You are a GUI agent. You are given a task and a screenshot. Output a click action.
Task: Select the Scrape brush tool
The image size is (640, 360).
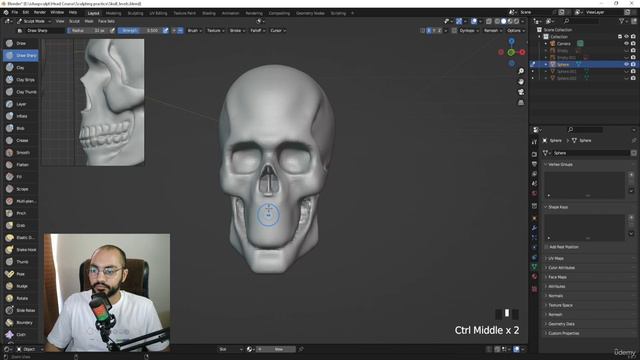coord(20,189)
